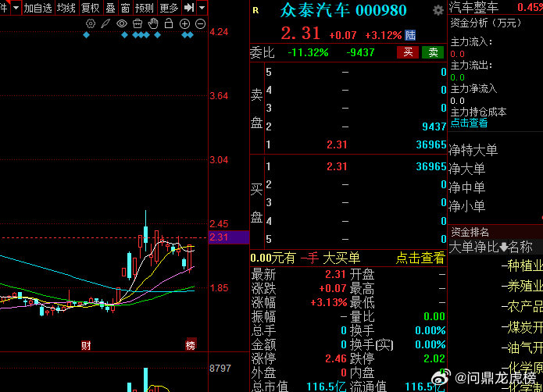This screenshot has width=543, height=392.
Task: Click 点击查看 under 主力持仓成本
Action: [469, 123]
